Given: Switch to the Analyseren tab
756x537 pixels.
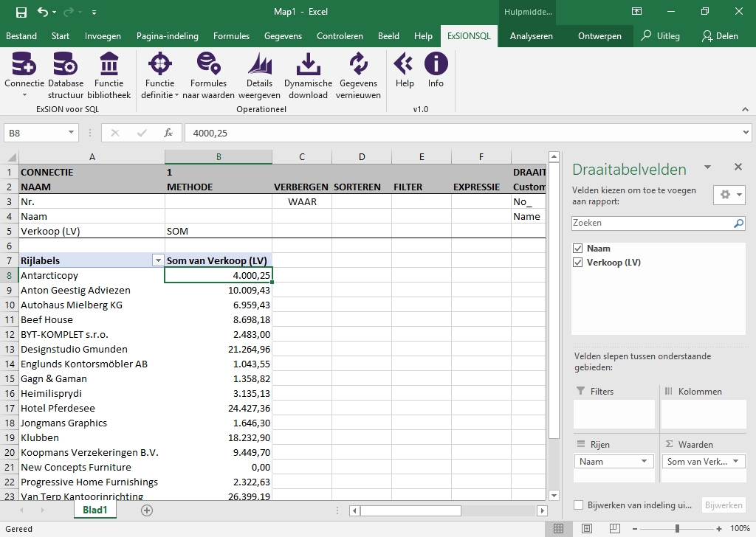Looking at the screenshot, I should pos(532,36).
